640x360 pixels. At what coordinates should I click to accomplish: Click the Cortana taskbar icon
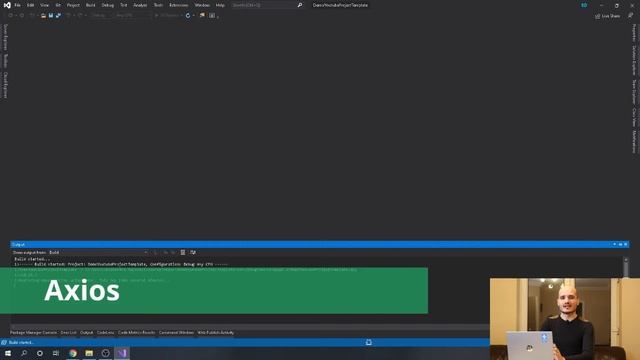pyautogui.click(x=40, y=353)
